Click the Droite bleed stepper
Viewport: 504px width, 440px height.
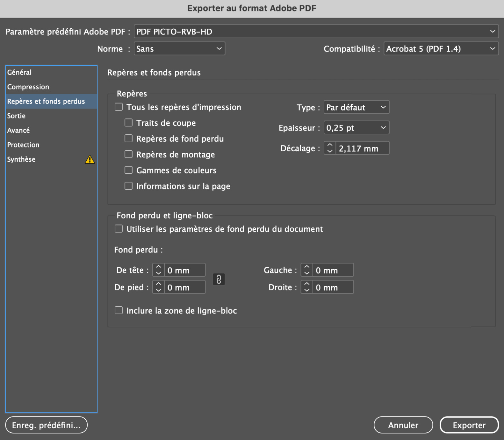tap(307, 287)
